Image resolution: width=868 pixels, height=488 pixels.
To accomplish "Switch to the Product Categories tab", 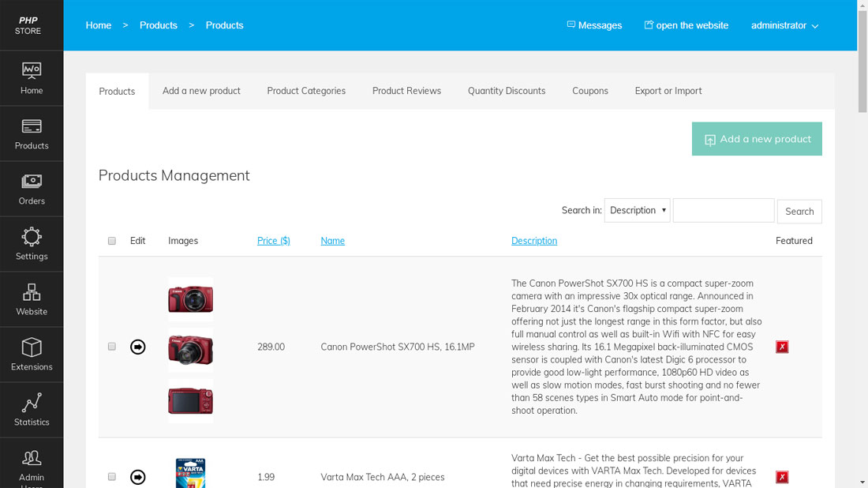I will click(x=306, y=91).
